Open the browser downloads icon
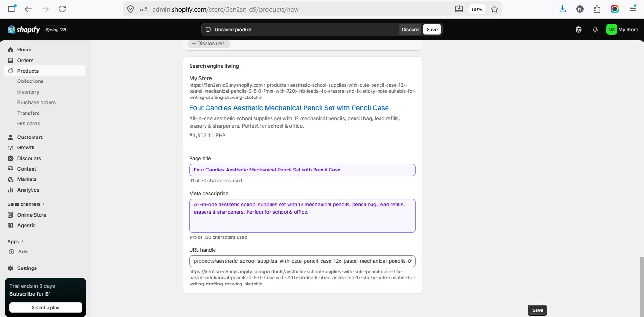Screen dimensions: 644x317 (x=562, y=9)
